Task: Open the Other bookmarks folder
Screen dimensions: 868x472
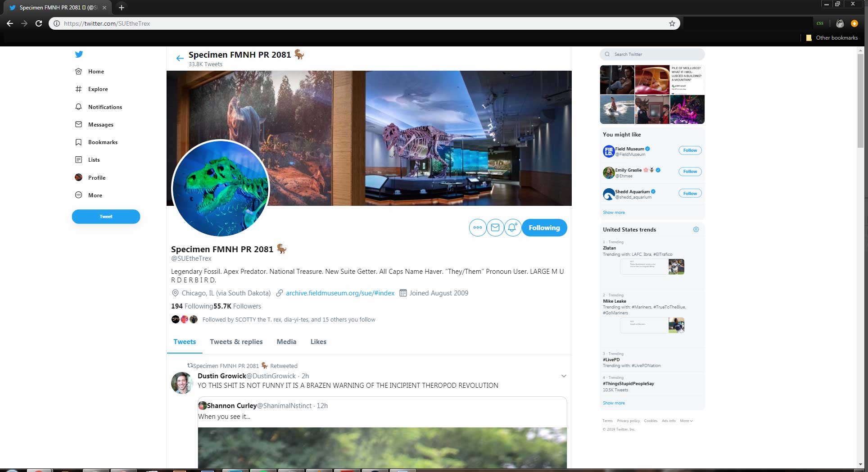Action: (x=832, y=38)
